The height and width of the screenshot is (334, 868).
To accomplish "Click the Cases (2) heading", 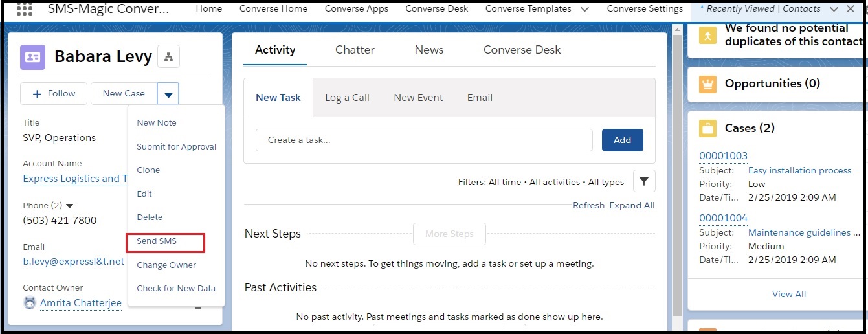I will [x=750, y=128].
